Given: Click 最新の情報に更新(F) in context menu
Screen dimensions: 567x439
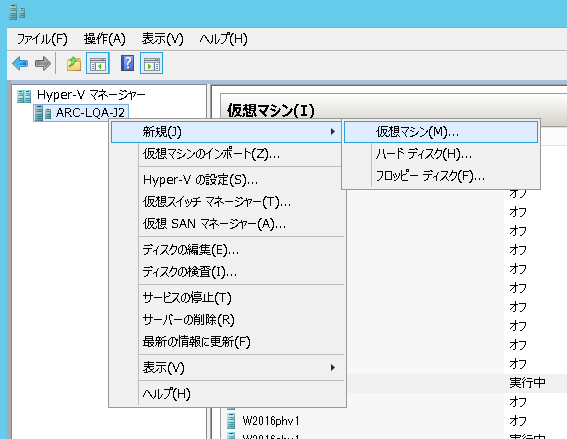Looking at the screenshot, I should [227, 342].
